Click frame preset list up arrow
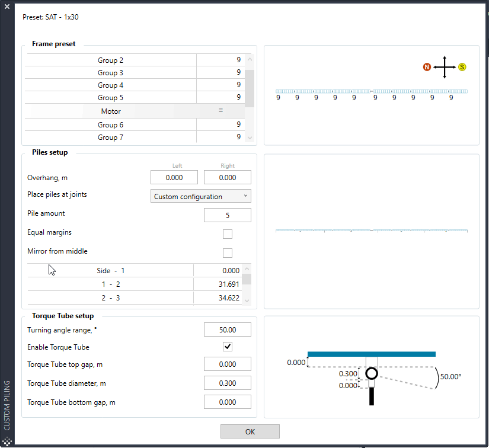 [250, 59]
